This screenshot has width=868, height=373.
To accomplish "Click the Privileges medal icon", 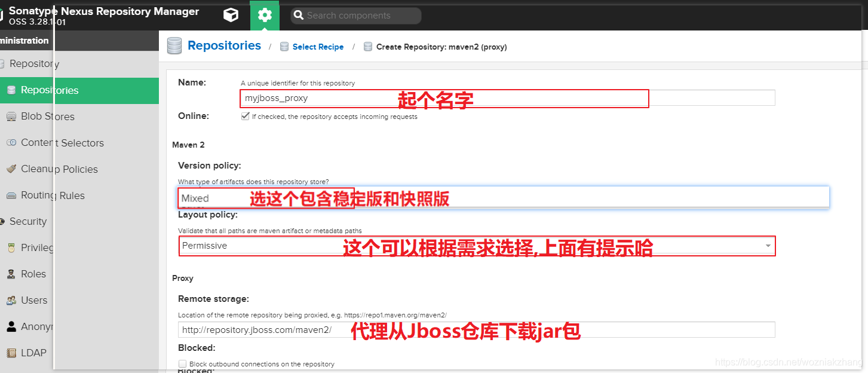I will coord(11,247).
